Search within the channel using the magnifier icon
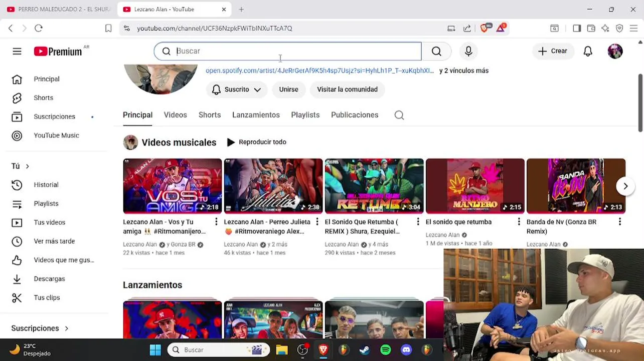Screen dimensions: 644x361 point(399,115)
